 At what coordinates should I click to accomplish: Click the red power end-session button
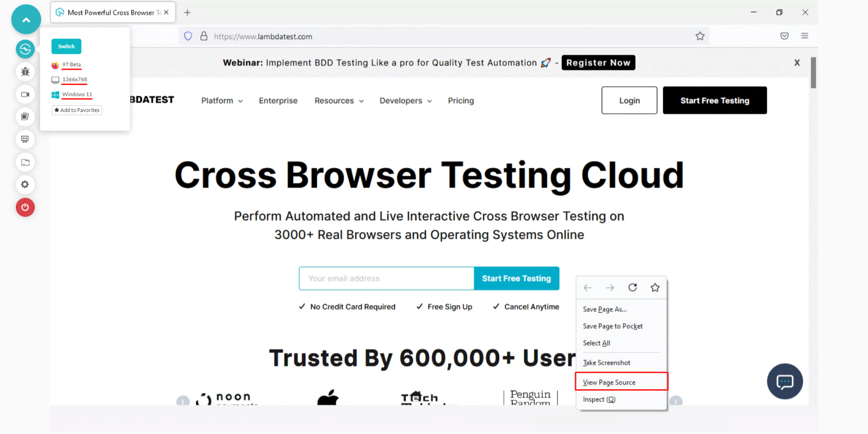point(25,208)
